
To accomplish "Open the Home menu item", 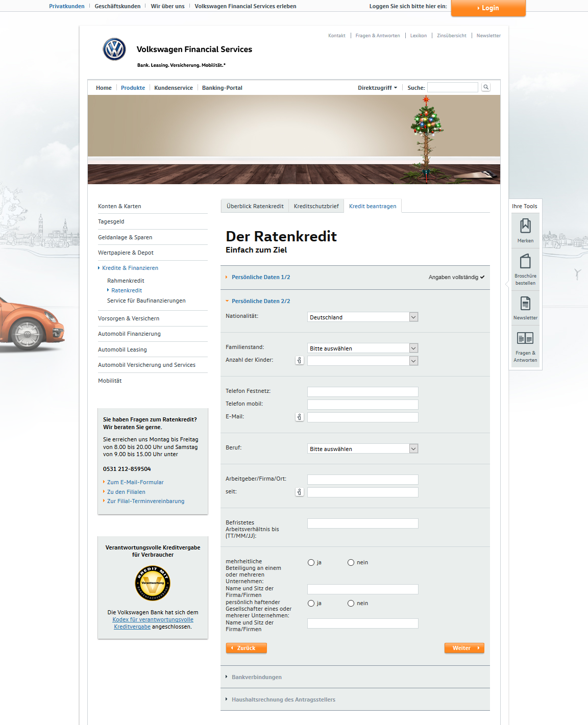I will (104, 88).
